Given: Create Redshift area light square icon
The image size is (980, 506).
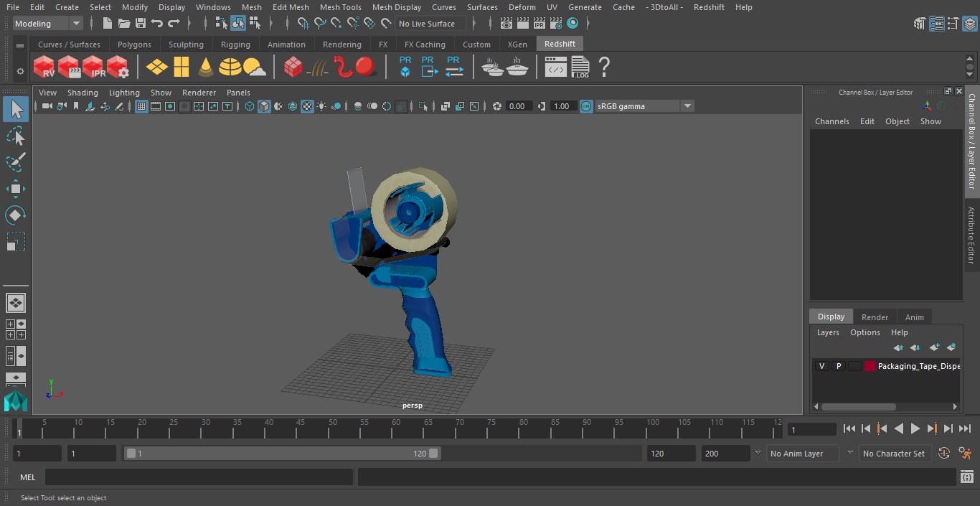Looking at the screenshot, I should pyautogui.click(x=182, y=67).
